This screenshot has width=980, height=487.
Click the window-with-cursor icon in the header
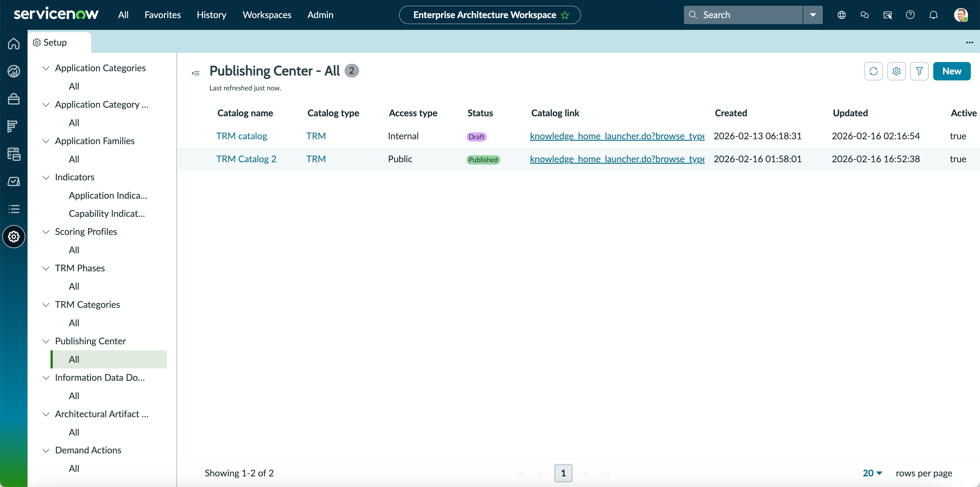coord(887,15)
